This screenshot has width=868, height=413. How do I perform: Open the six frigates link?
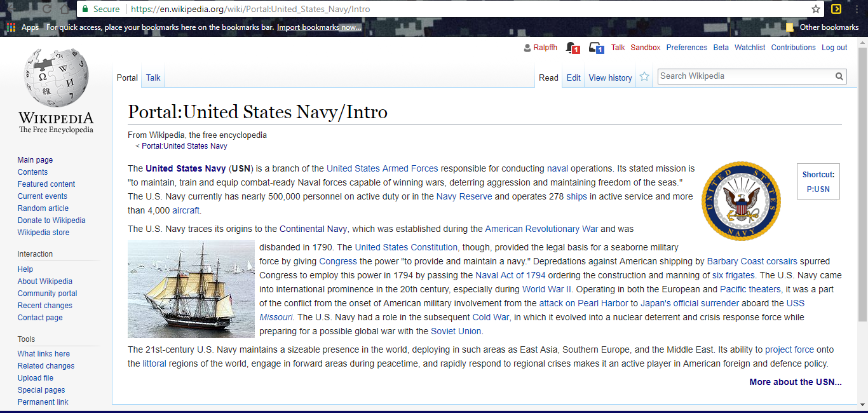733,275
